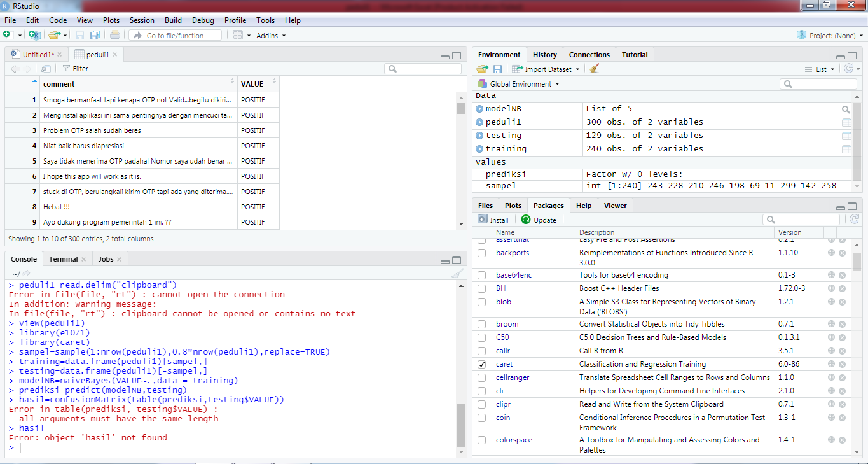Screen dimensions: 868x464
Task: Refresh the Environment pane
Action: (848, 69)
